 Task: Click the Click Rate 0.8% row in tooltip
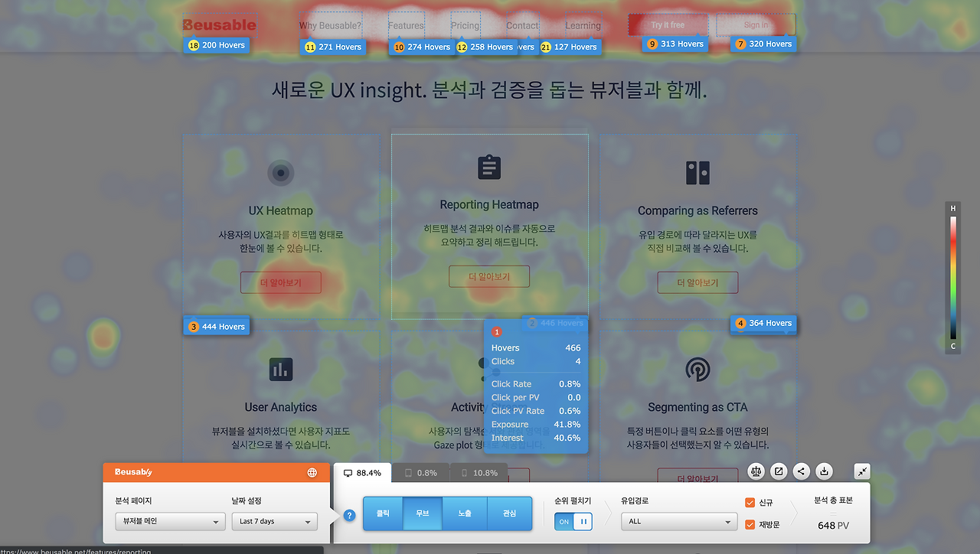(x=536, y=384)
